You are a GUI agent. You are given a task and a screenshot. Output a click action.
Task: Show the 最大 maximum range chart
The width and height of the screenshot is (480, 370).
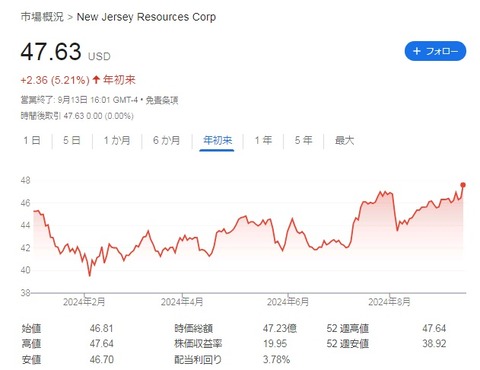tap(344, 140)
